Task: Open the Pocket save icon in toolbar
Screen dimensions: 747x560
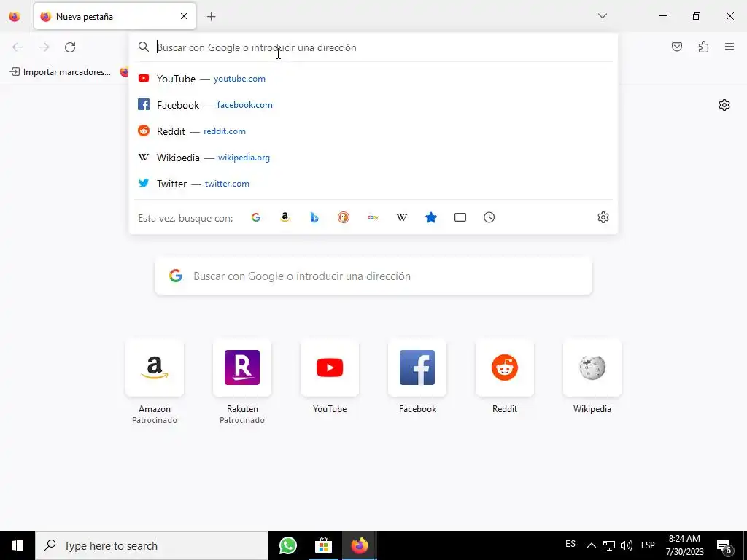Action: tap(676, 47)
